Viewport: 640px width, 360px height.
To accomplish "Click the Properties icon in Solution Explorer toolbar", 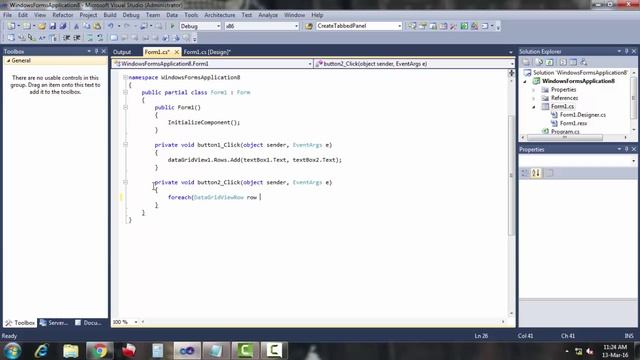I will coord(526,62).
